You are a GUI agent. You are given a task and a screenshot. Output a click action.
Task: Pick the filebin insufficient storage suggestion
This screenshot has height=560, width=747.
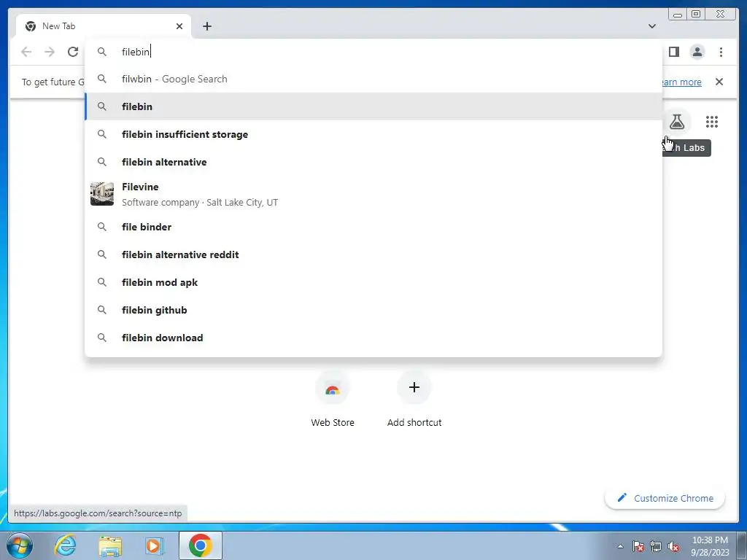coord(373,134)
